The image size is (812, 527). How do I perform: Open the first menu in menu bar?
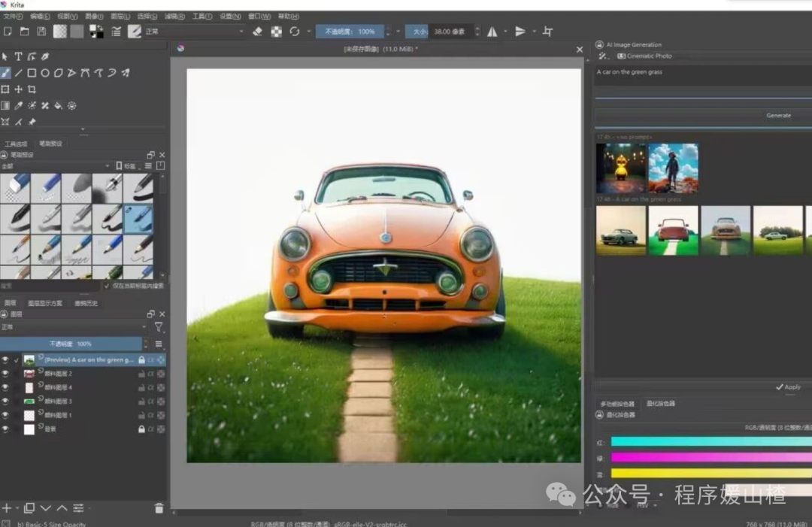coord(13,17)
